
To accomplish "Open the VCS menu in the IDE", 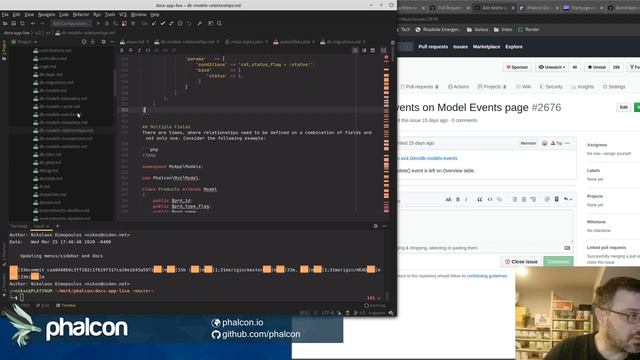I will coord(122,15).
